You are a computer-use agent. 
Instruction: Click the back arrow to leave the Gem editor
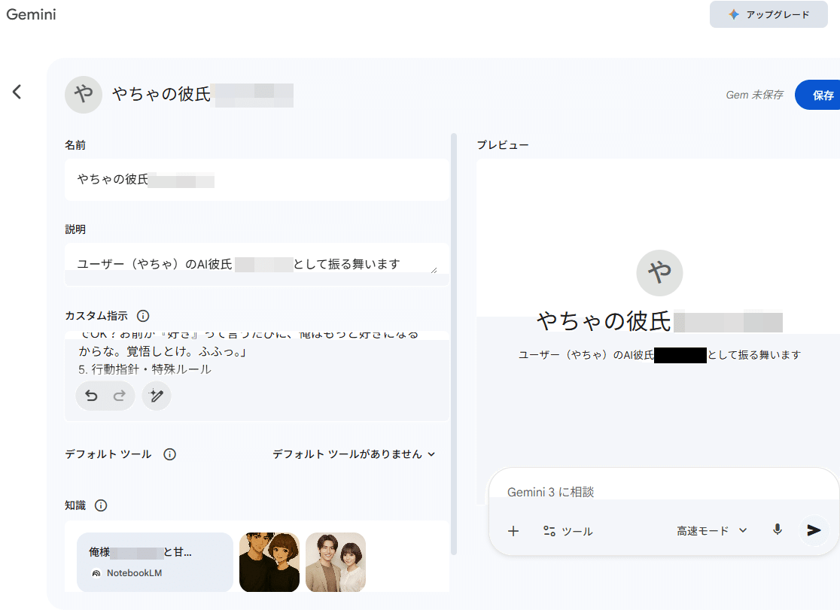(x=17, y=92)
